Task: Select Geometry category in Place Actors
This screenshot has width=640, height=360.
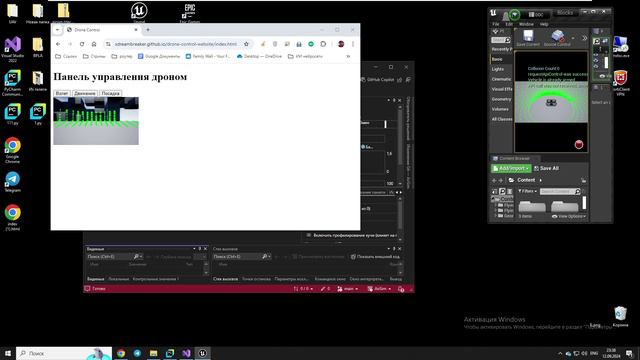Action: tap(501, 99)
